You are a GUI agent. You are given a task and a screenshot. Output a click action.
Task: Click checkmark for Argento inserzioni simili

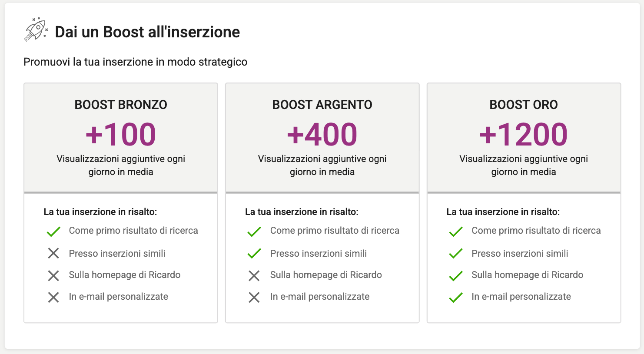[254, 253]
